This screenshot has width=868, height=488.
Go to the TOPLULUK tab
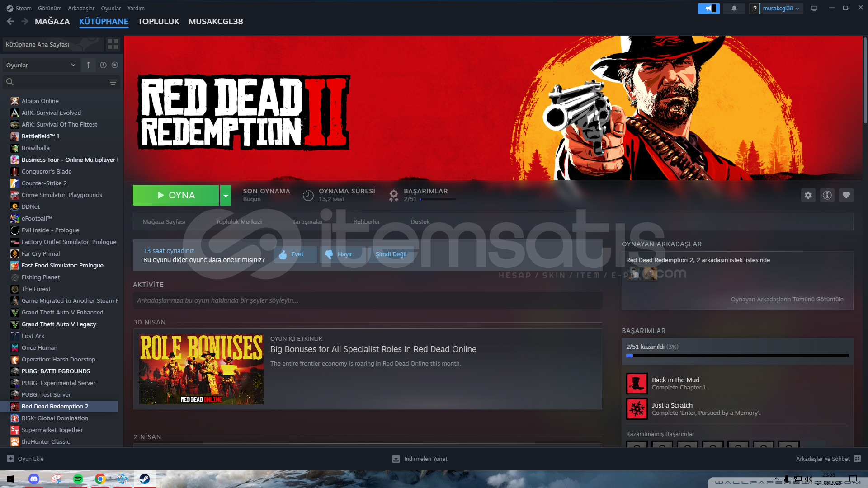[x=159, y=21]
